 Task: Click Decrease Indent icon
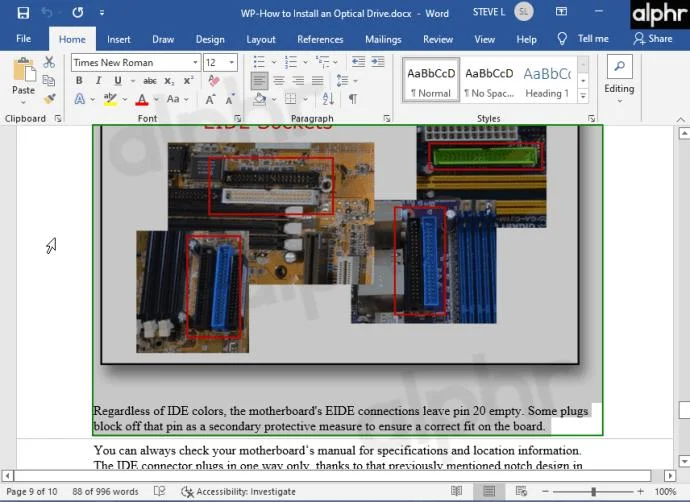click(x=358, y=62)
